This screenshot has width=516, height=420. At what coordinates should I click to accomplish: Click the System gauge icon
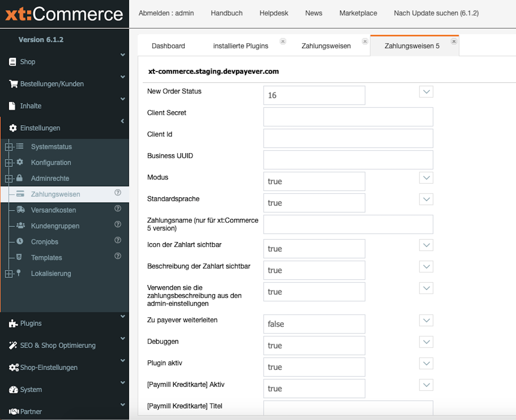coord(13,390)
